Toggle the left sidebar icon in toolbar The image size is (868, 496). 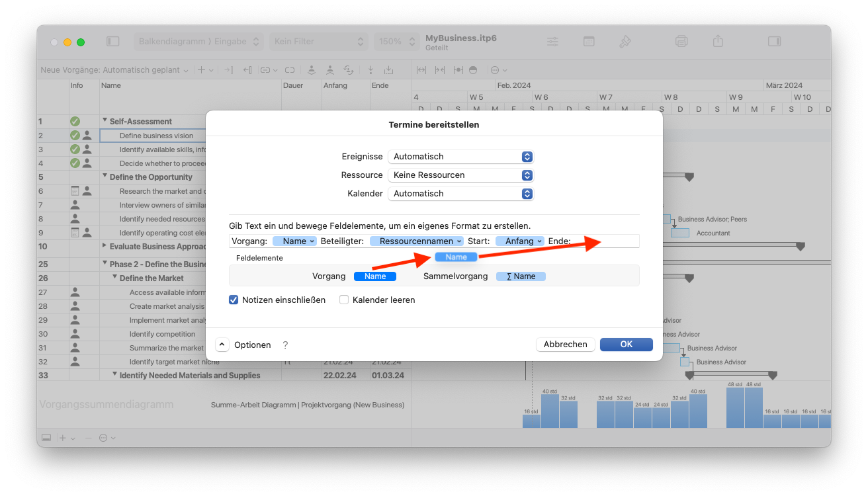click(x=113, y=41)
